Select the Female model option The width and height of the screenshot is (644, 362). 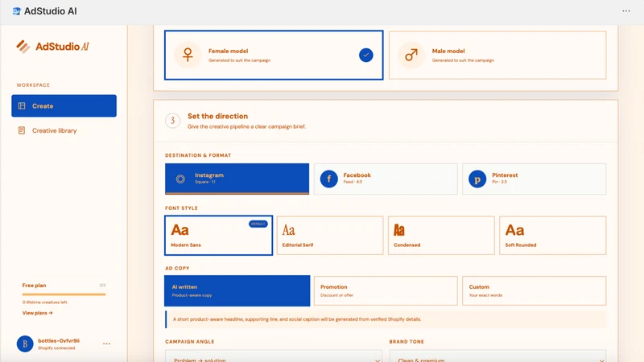coord(274,55)
